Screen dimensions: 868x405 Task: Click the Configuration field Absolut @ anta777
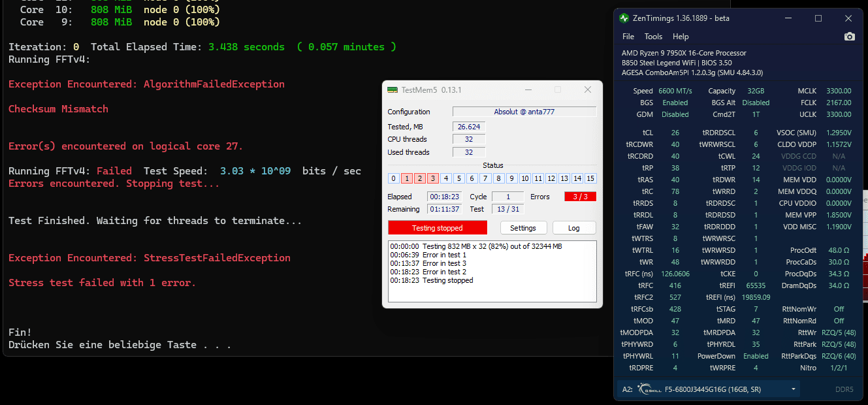tap(524, 112)
